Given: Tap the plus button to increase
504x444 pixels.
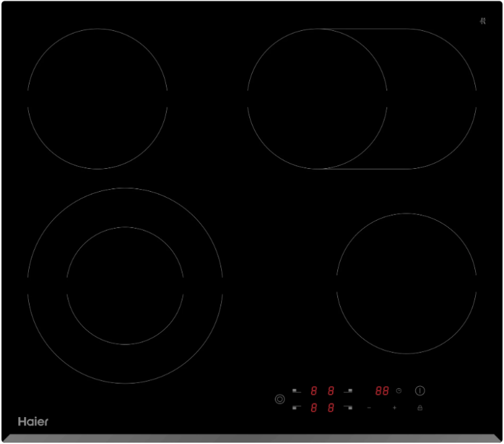Looking at the screenshot, I should (394, 408).
